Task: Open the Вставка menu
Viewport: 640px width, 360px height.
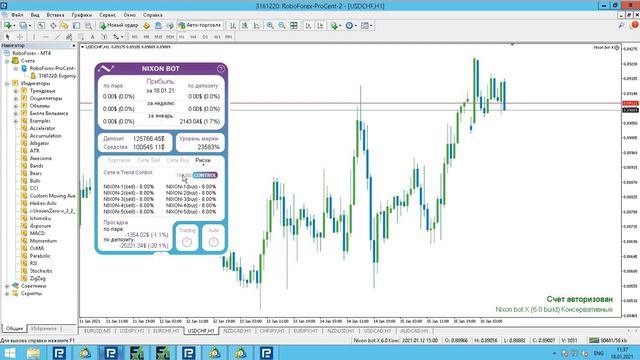Action: point(55,15)
